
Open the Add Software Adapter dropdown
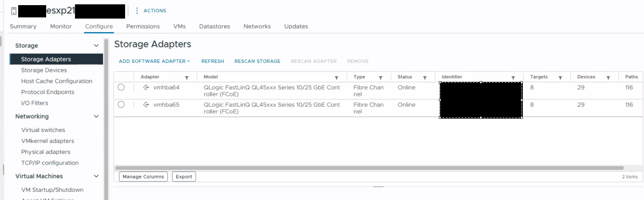click(x=154, y=61)
